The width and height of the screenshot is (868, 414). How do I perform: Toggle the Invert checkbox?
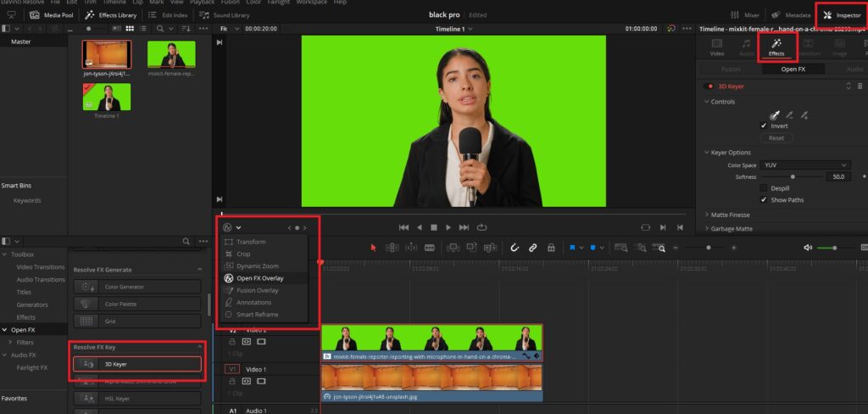coord(764,126)
